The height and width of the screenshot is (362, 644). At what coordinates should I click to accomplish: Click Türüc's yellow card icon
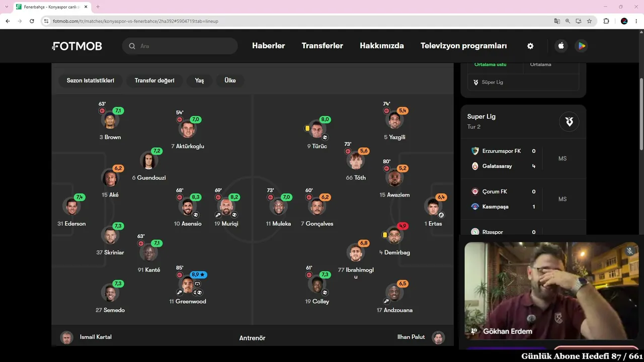point(307,128)
